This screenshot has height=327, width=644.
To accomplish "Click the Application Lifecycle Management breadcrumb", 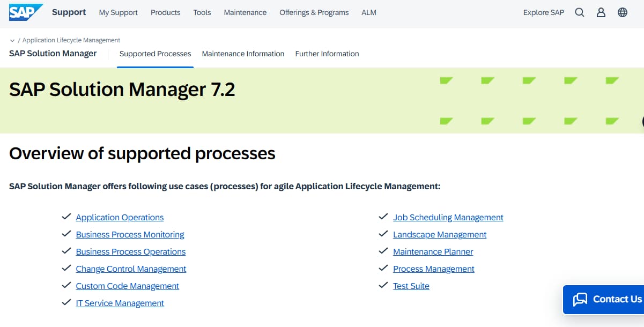I will (71, 40).
